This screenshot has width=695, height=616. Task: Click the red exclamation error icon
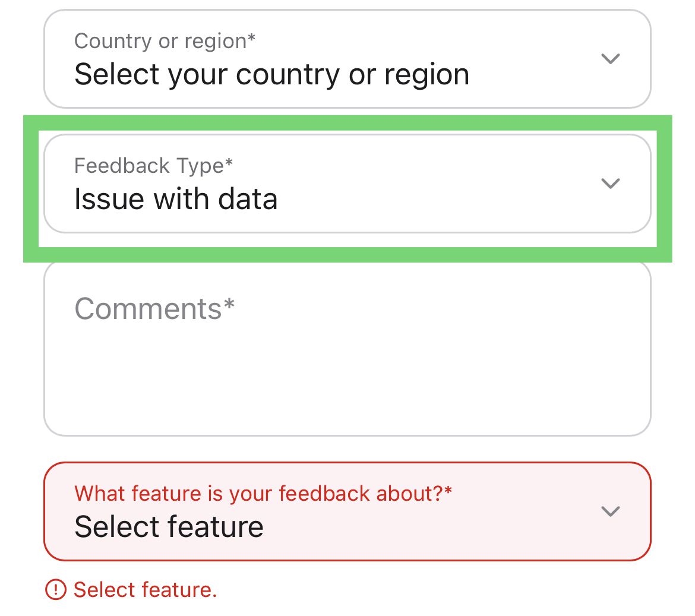[x=56, y=589]
